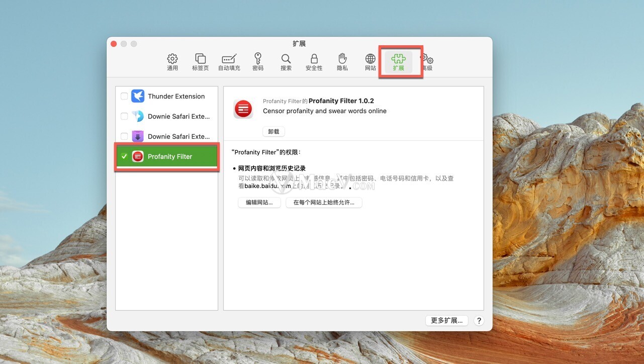644x364 pixels.
Task: Click the large Profanity Filter icon in details
Action: (x=243, y=109)
